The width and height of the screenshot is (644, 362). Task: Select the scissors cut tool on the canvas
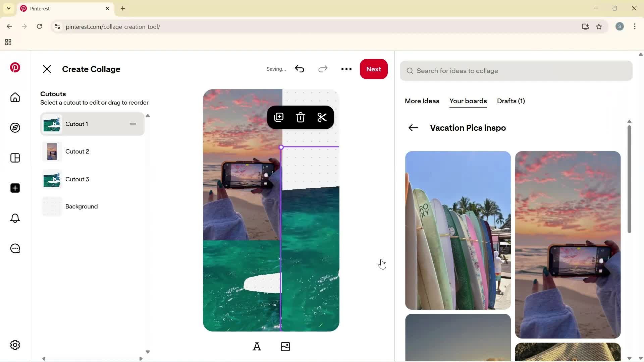click(322, 117)
